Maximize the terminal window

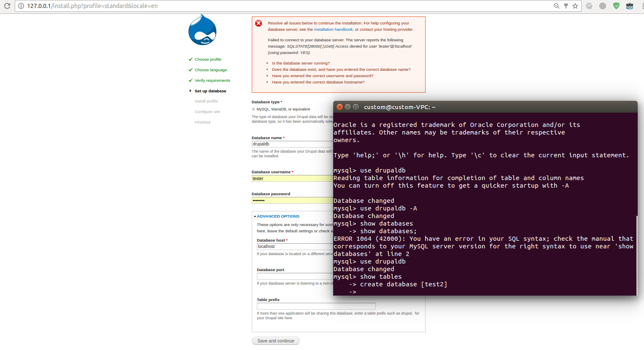point(356,107)
